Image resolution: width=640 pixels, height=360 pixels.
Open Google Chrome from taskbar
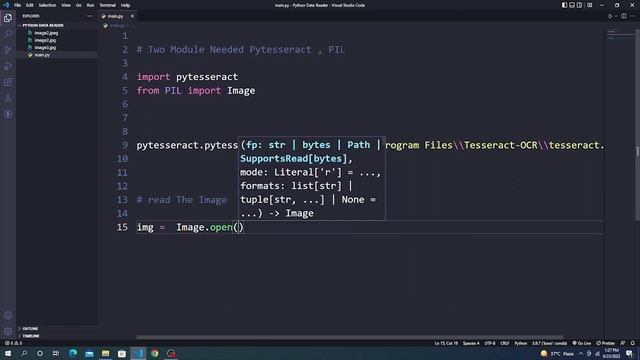coord(154,353)
